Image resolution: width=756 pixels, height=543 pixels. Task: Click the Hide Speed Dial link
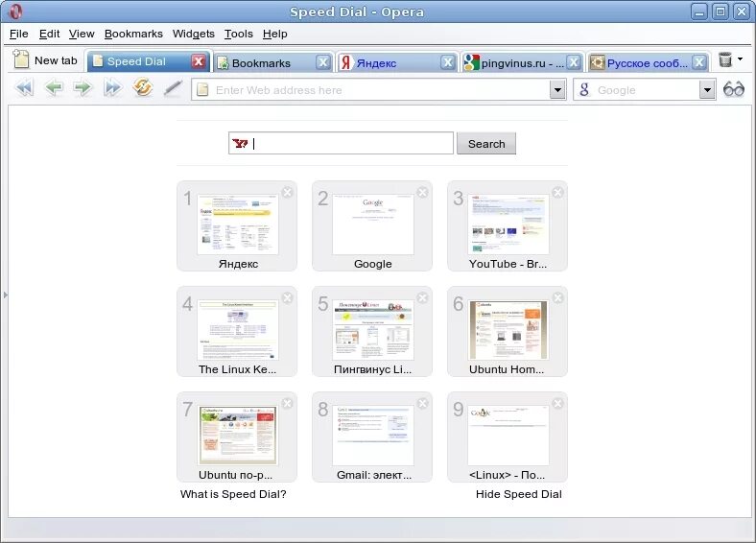coord(518,494)
